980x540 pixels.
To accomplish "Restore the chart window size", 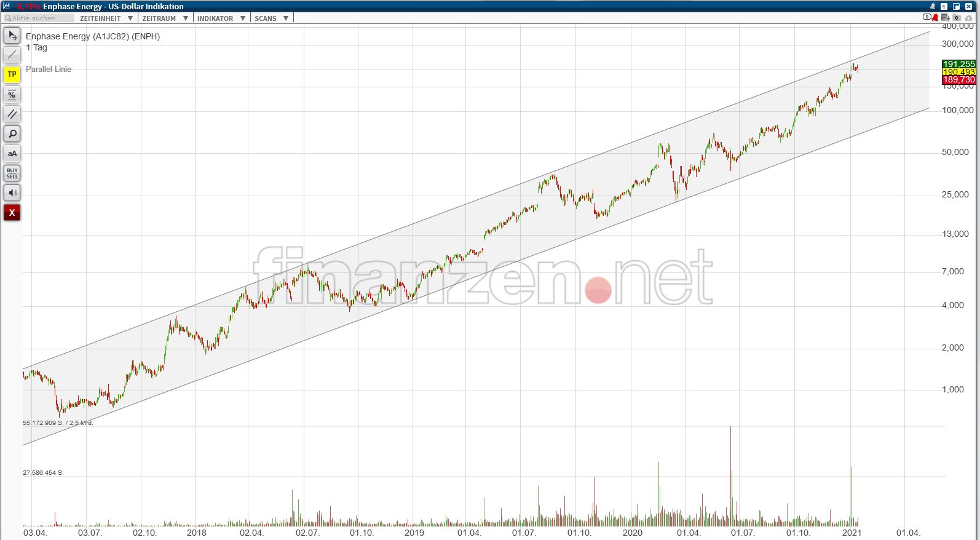I will (x=956, y=6).
